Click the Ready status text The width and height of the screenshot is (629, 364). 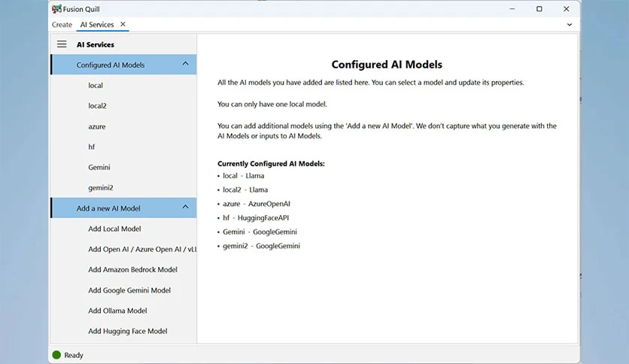coord(74,355)
